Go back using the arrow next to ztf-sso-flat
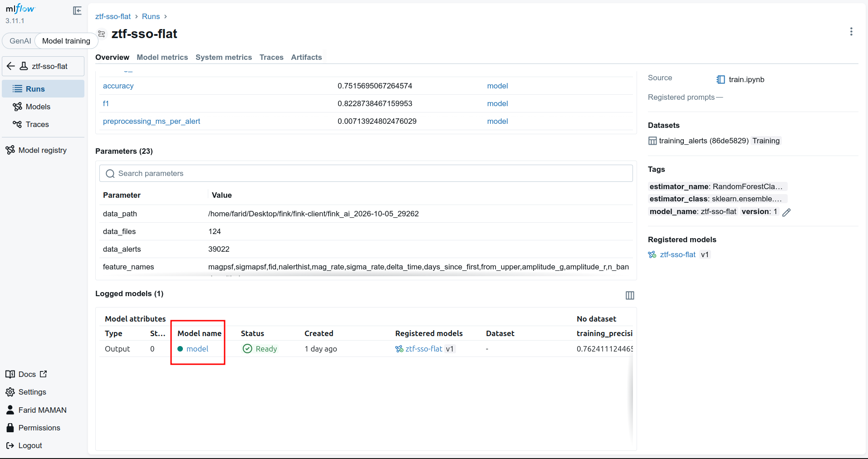 pyautogui.click(x=11, y=66)
